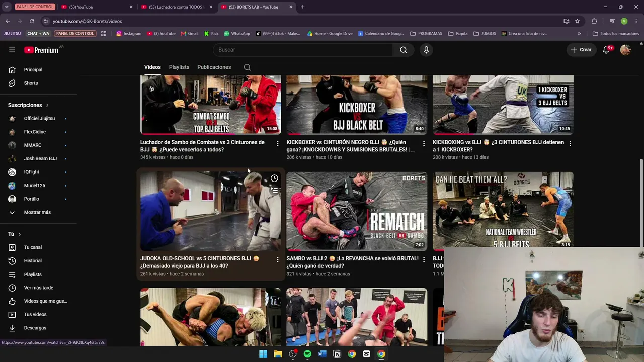644x362 pixels.
Task: Search within the channel using the magnifier icon
Action: (x=247, y=67)
